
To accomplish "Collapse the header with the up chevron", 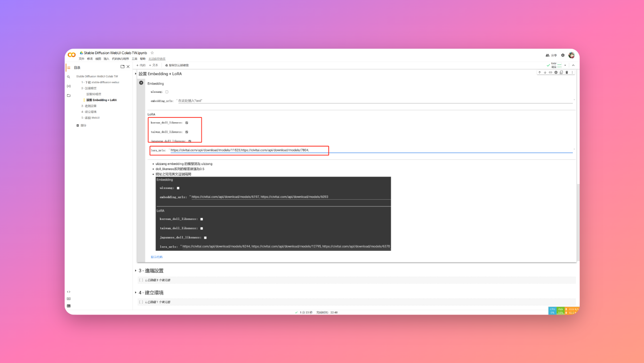I will coord(573,65).
